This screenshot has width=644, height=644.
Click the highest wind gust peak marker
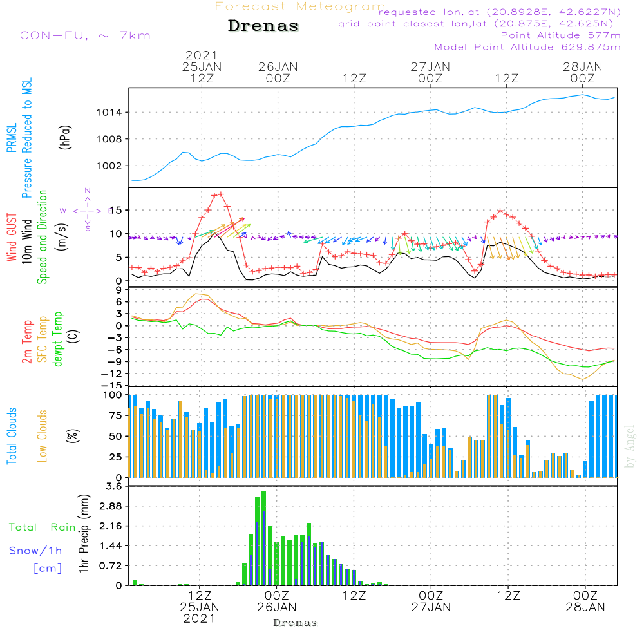click(x=221, y=194)
